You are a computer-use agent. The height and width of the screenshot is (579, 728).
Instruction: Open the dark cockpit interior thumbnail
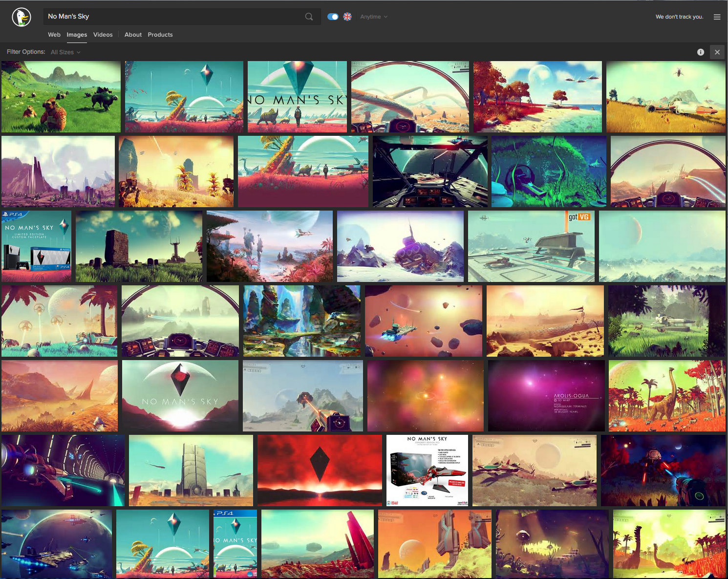click(430, 172)
